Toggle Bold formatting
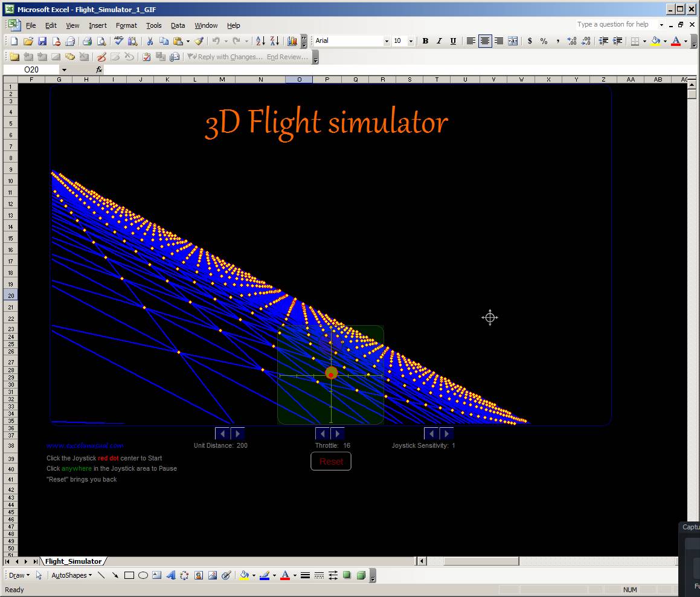The width and height of the screenshot is (700, 597). point(425,41)
